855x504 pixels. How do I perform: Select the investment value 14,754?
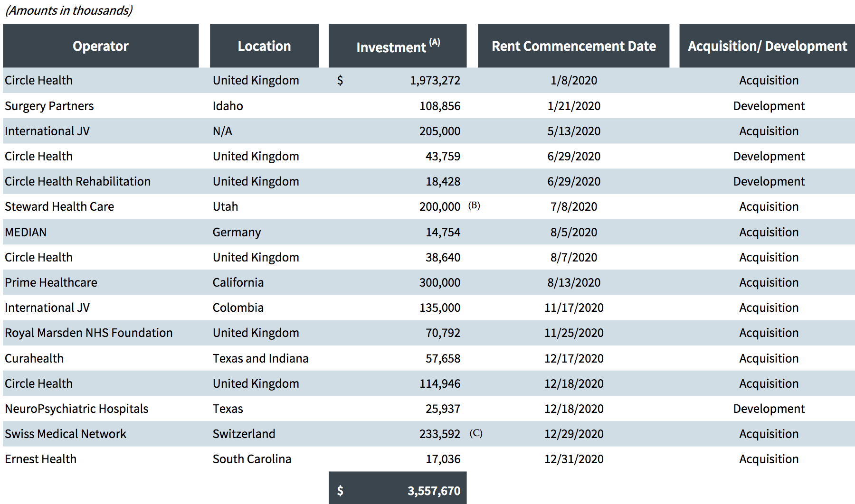[443, 232]
